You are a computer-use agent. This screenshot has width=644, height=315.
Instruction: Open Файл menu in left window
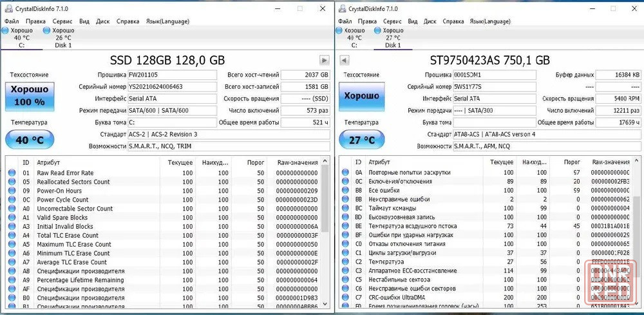click(12, 21)
